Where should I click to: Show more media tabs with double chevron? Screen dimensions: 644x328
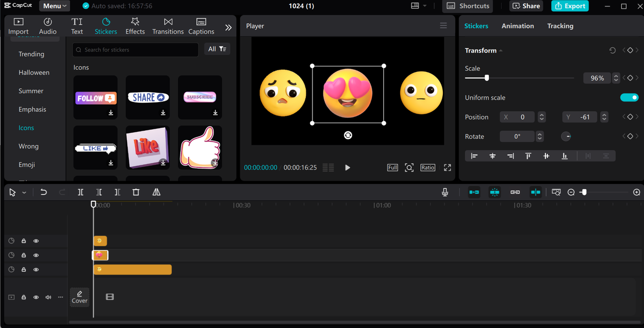click(x=228, y=28)
